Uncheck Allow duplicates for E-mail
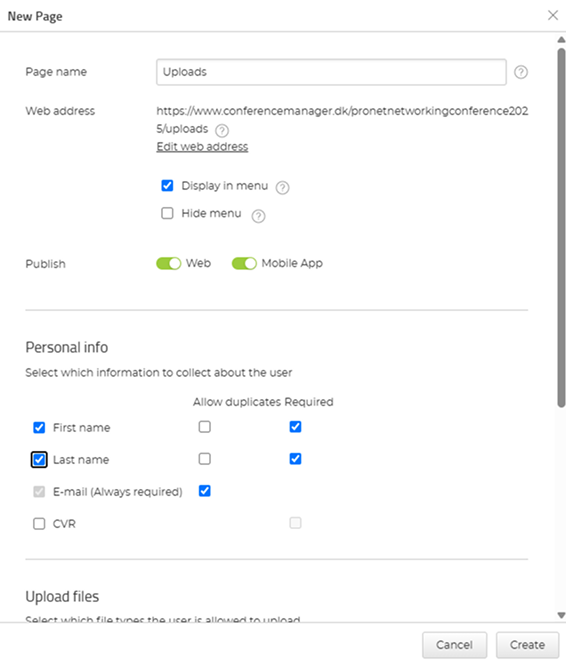Image resolution: width=566 pixels, height=666 pixels. click(205, 491)
